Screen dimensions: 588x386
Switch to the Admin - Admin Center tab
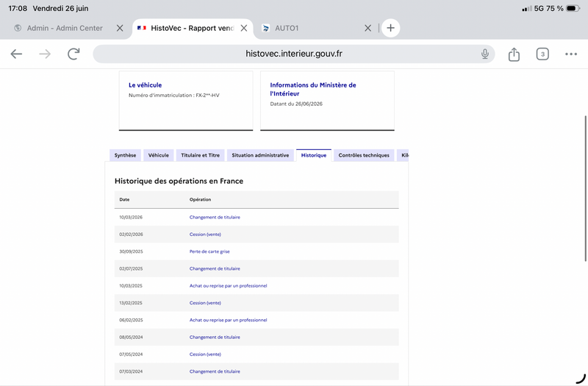click(x=65, y=28)
